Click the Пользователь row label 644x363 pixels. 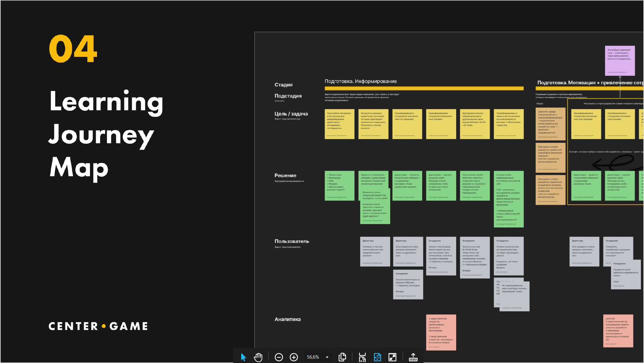(x=291, y=241)
